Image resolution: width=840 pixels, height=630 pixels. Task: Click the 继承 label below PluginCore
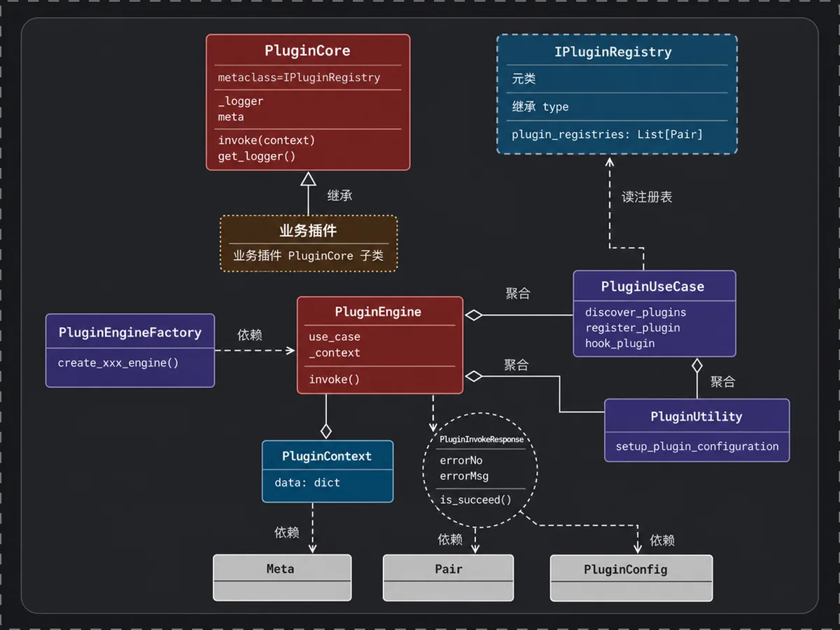(x=339, y=195)
